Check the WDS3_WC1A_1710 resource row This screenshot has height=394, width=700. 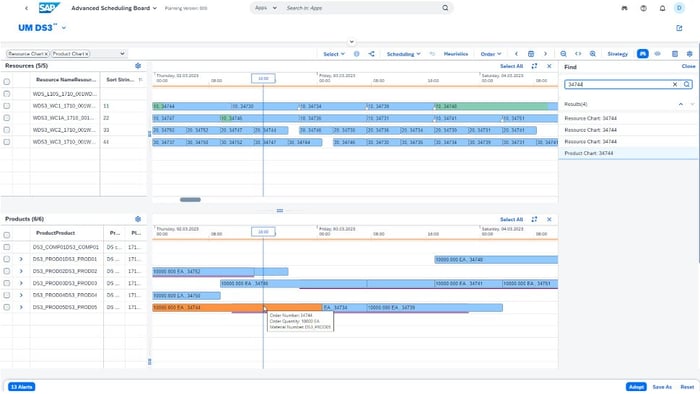click(7, 118)
